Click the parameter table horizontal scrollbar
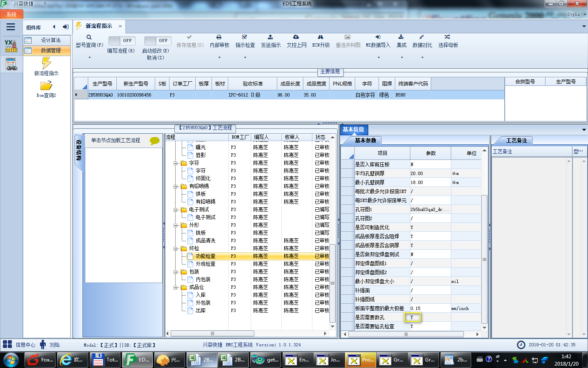The image size is (588, 368). (x=406, y=334)
